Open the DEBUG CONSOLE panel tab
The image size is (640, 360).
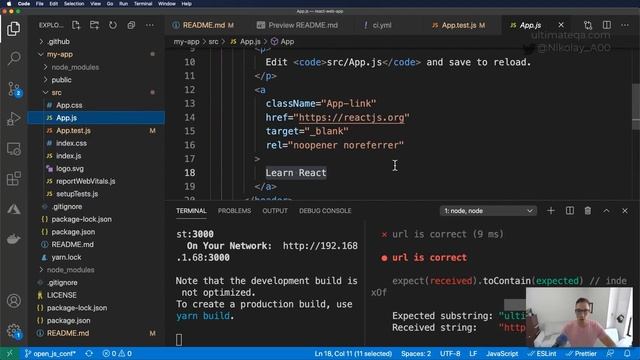[x=325, y=211]
